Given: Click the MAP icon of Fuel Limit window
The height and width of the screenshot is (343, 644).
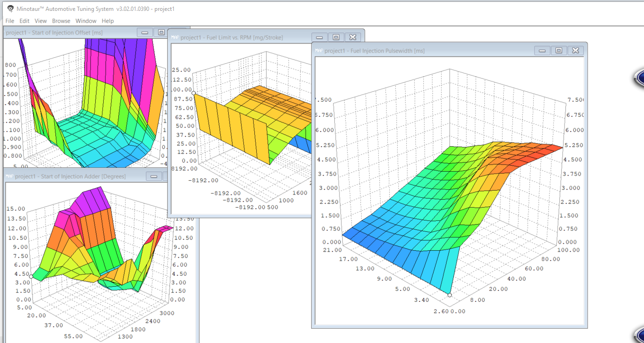Looking at the screenshot, I should click(x=175, y=37).
